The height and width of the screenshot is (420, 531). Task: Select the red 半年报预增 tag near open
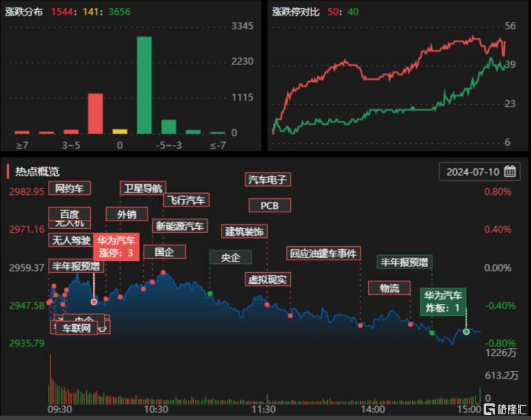point(76,266)
